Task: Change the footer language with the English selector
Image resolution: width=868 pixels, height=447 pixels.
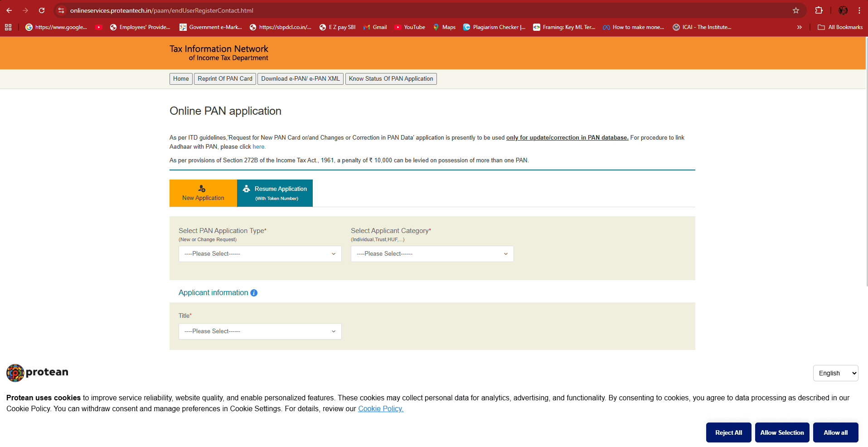Action: 835,373
